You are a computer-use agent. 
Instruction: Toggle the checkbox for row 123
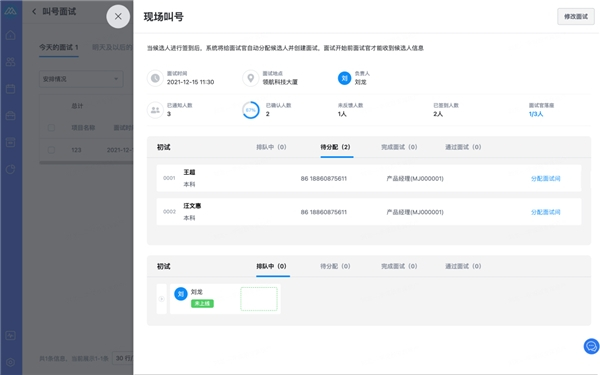click(51, 150)
